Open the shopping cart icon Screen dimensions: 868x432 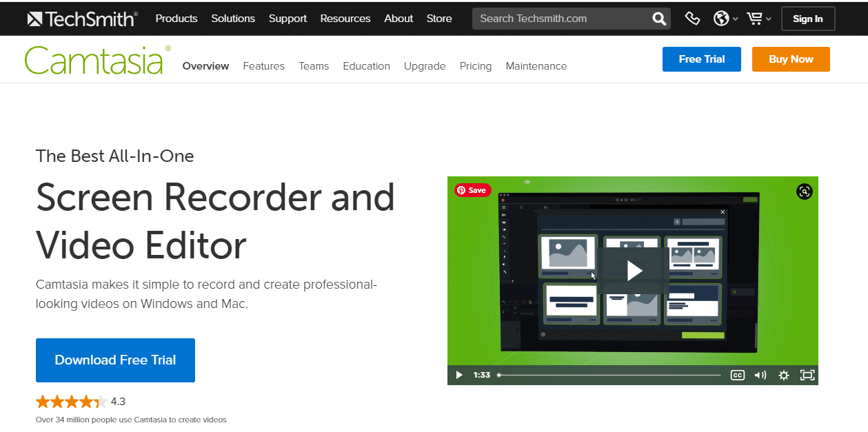pos(754,19)
